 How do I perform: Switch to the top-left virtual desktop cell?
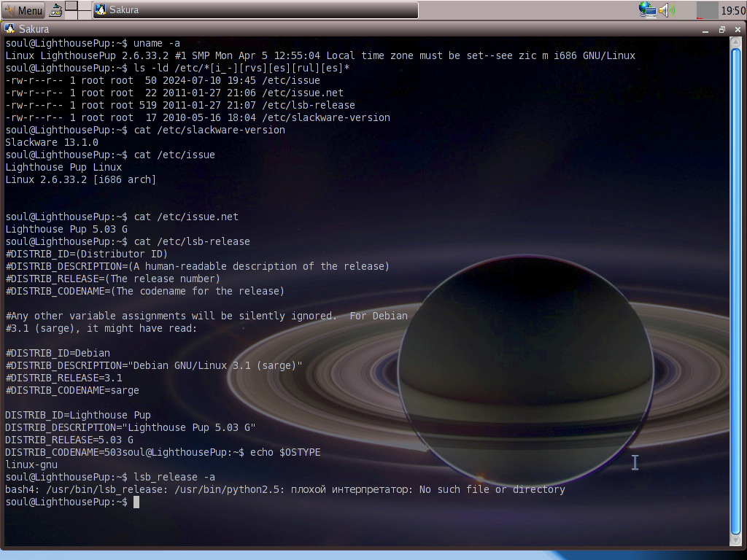point(71,6)
